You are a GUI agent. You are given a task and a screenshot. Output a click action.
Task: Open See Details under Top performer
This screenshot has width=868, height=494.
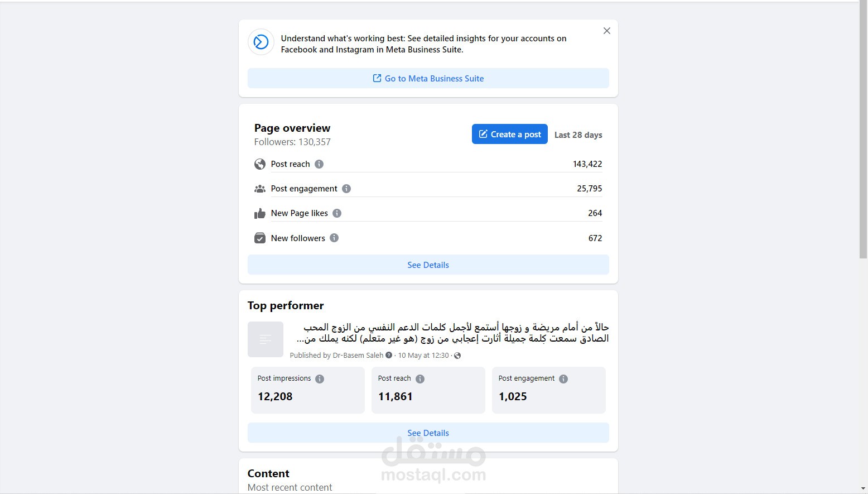tap(428, 433)
